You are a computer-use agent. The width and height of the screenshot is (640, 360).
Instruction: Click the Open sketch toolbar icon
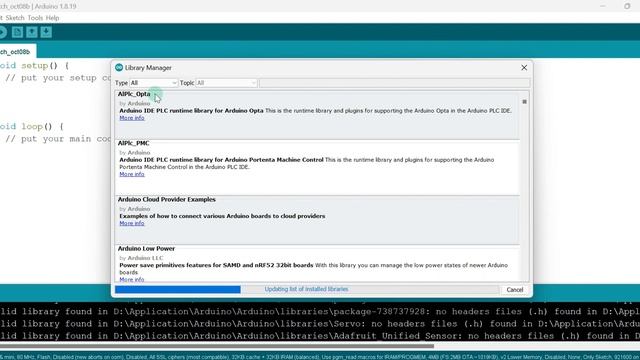(32, 32)
